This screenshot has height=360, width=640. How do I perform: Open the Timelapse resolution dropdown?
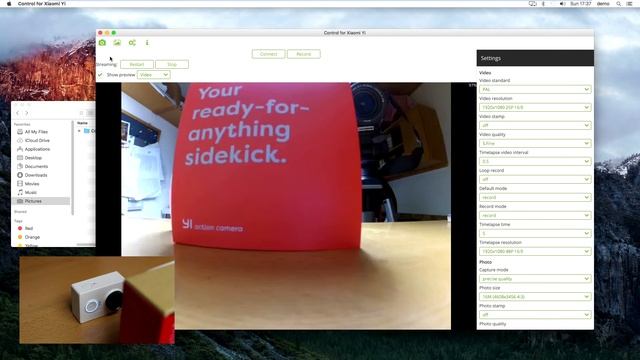[x=535, y=251]
